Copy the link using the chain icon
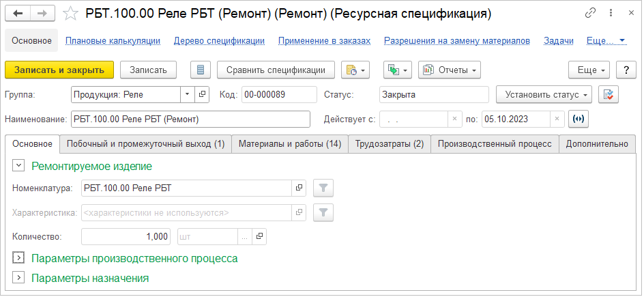This screenshot has width=644, height=297. click(x=590, y=14)
